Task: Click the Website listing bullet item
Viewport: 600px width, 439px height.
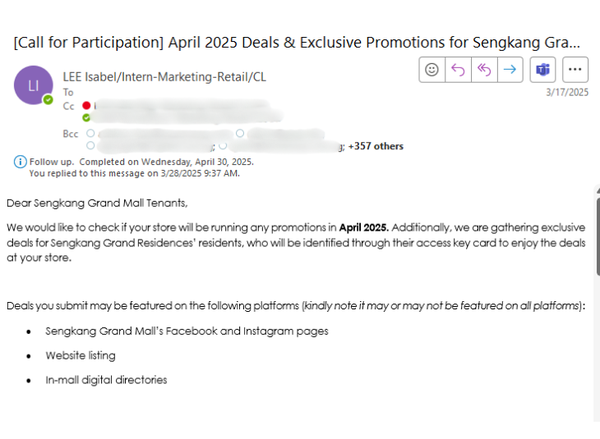Action: tap(80, 355)
